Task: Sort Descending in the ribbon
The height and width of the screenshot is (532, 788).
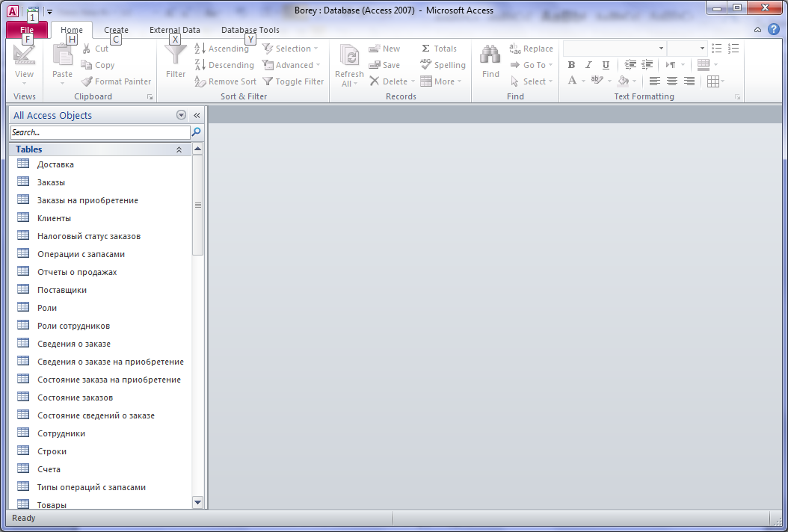Action: click(x=224, y=65)
